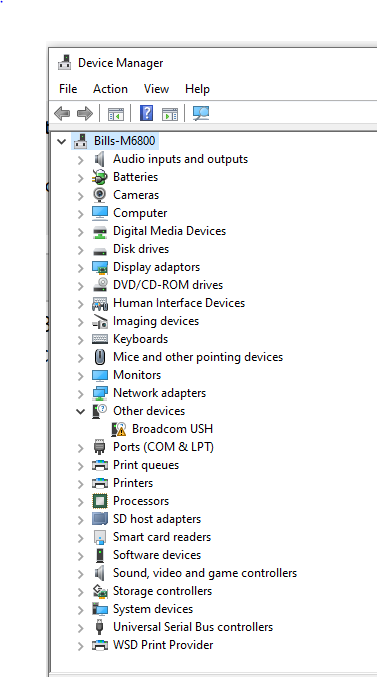Viewport: 377px width, 677px height.
Task: Select the Processors label
Action: point(141,501)
